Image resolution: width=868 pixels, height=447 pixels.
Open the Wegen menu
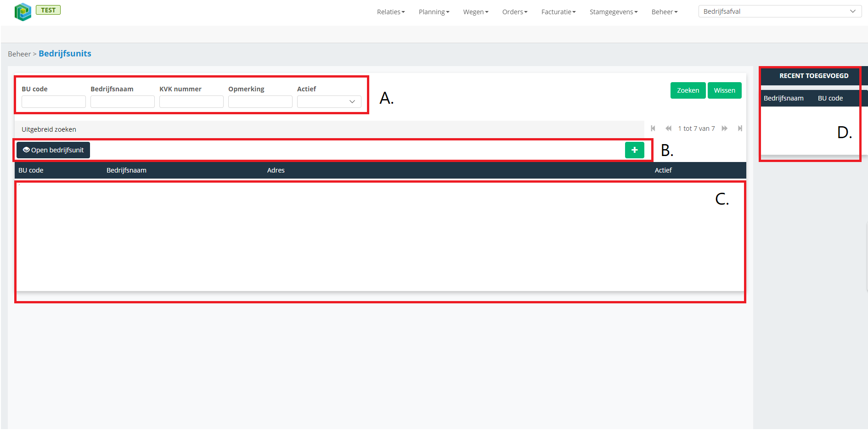point(476,12)
